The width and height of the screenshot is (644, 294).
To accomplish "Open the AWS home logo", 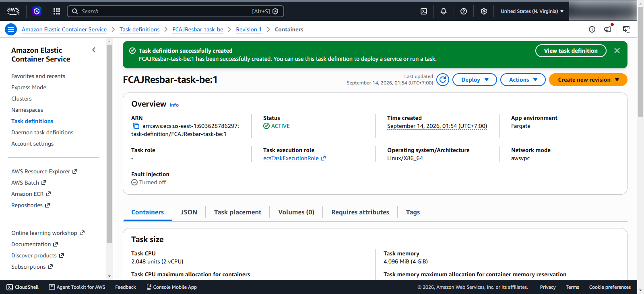I will point(13,11).
